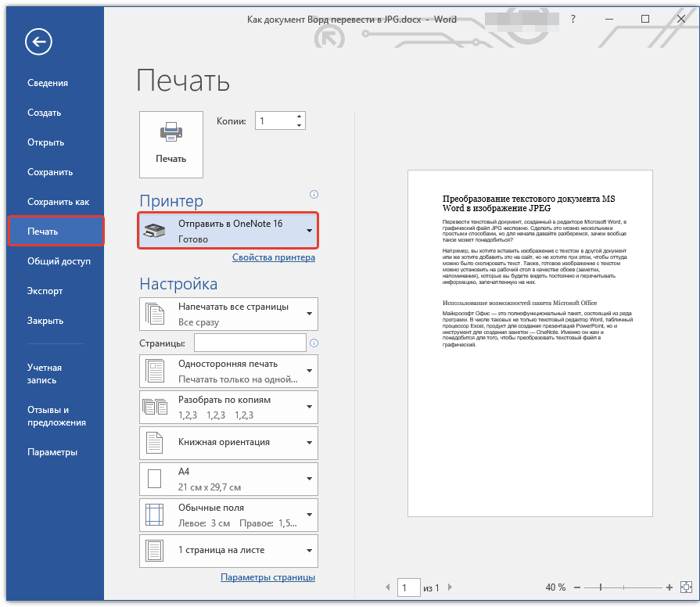Increase copies with the up stepper arrow

[x=299, y=117]
